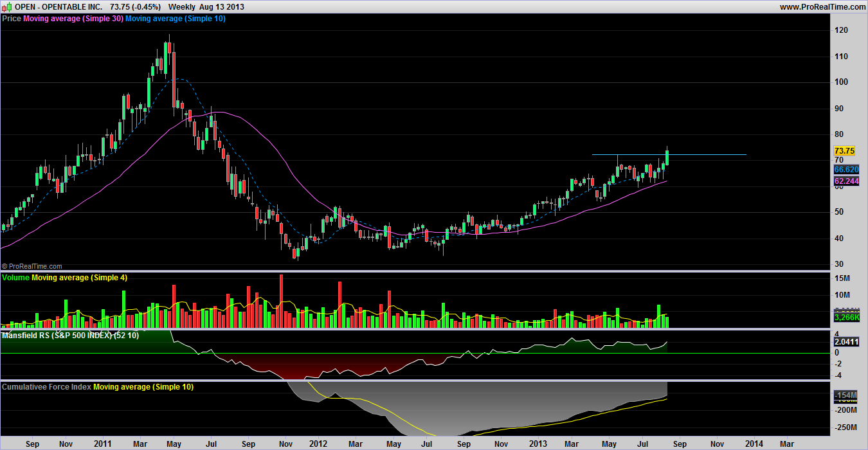Select the Price panel label

tap(12, 19)
